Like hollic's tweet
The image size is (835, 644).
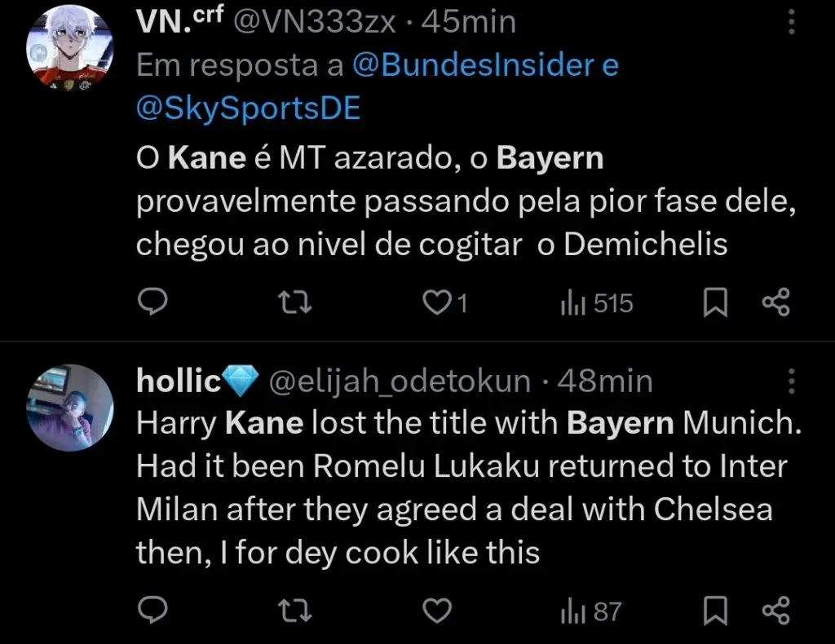[439, 611]
